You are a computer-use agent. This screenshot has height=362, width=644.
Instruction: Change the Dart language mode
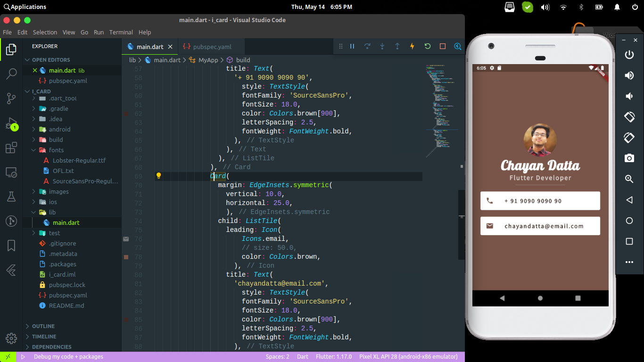(303, 357)
